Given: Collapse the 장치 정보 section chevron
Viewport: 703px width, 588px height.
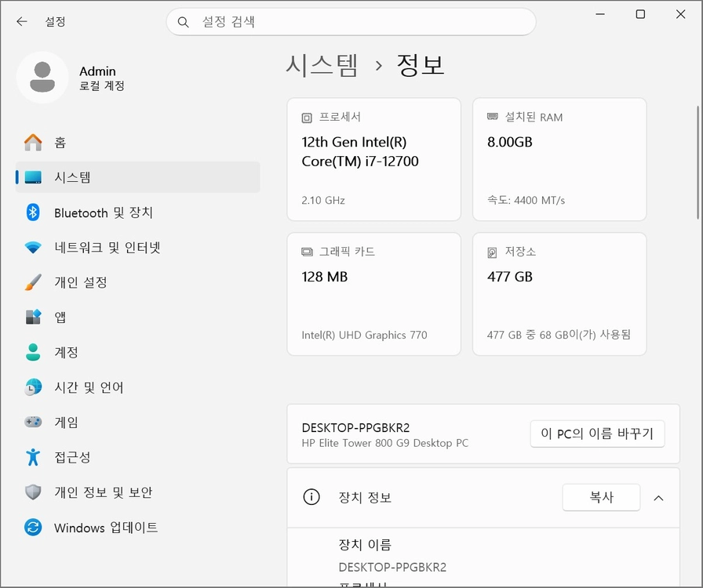Looking at the screenshot, I should pyautogui.click(x=658, y=498).
